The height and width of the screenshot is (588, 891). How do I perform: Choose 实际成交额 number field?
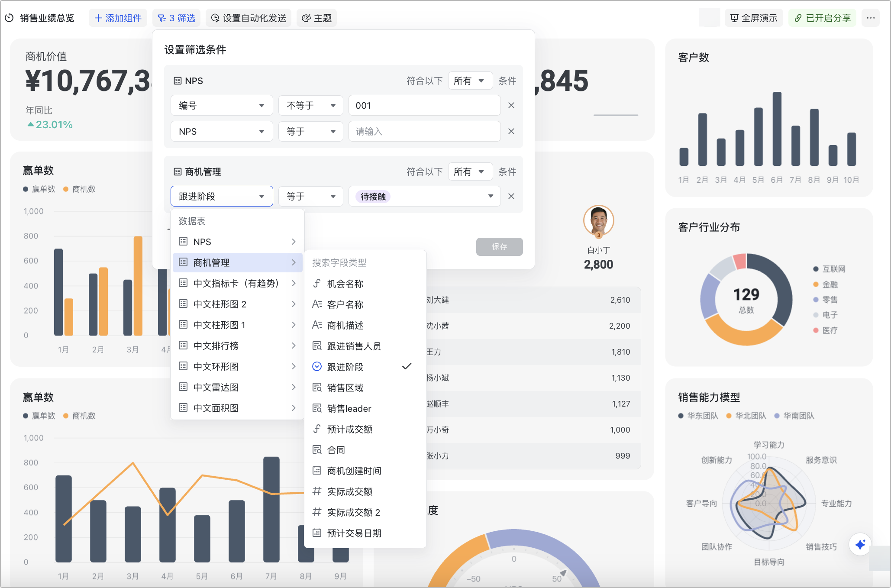365,491
